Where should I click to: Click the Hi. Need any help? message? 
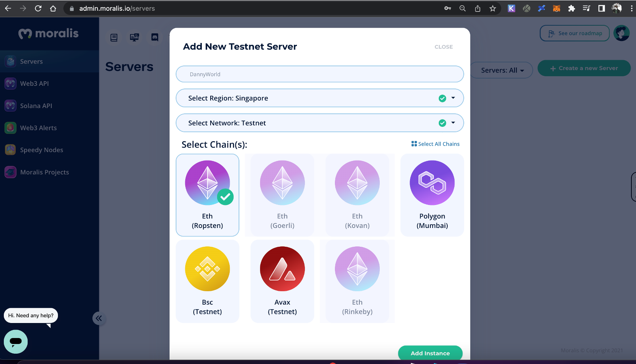(x=31, y=315)
